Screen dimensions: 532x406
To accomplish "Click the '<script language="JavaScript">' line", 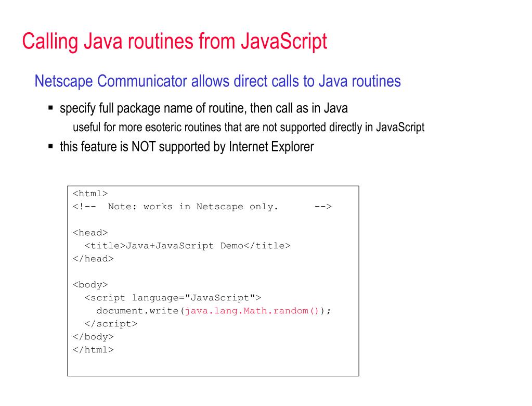I will click(173, 298).
